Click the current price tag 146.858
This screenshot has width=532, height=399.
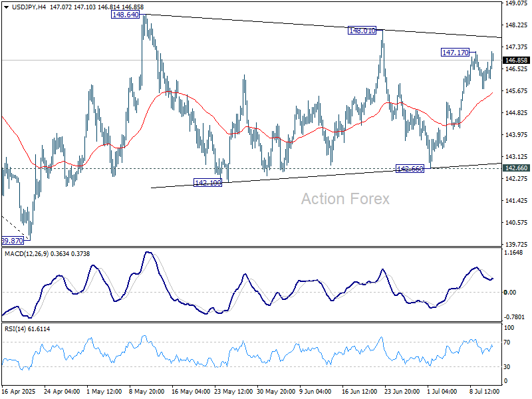[516, 60]
